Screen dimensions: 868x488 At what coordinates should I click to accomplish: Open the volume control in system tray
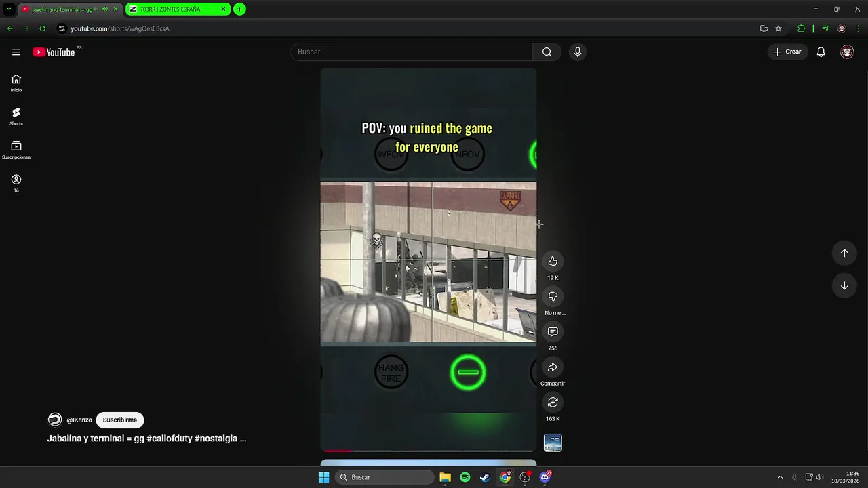pos(818,477)
